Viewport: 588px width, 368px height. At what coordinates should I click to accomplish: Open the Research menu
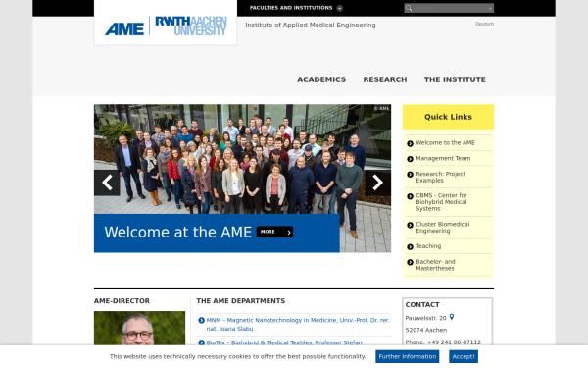(385, 79)
